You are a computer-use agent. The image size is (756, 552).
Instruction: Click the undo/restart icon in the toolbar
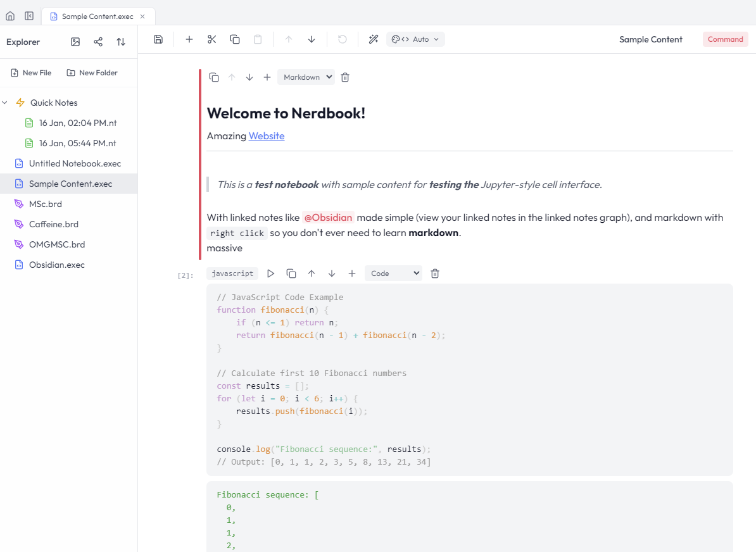tap(343, 39)
